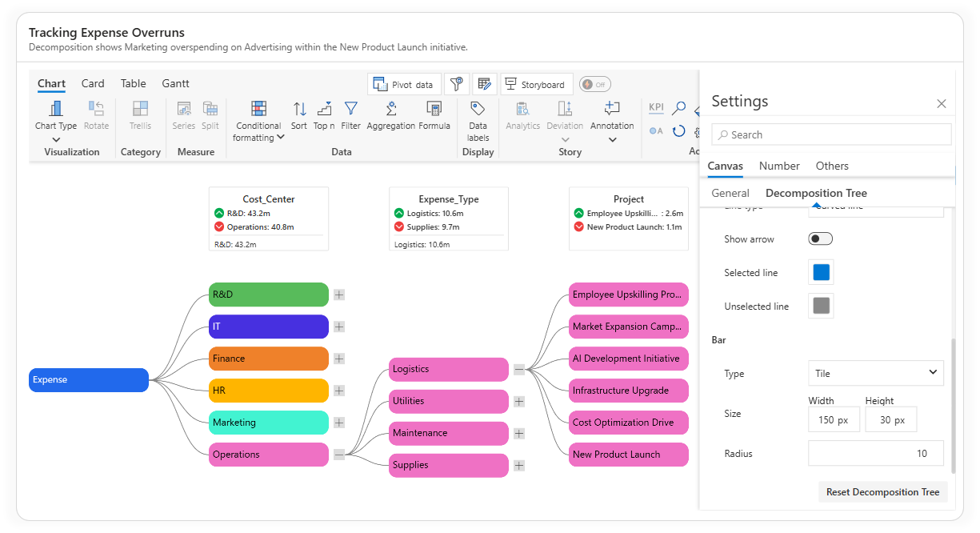Viewport: 980px width, 533px height.
Task: Toggle the Show arrow switch
Action: pos(821,238)
